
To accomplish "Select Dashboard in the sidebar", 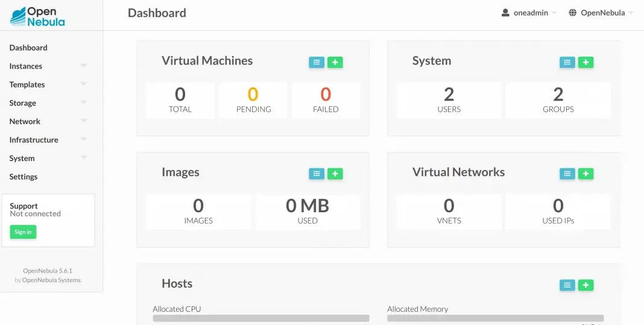I will (28, 48).
